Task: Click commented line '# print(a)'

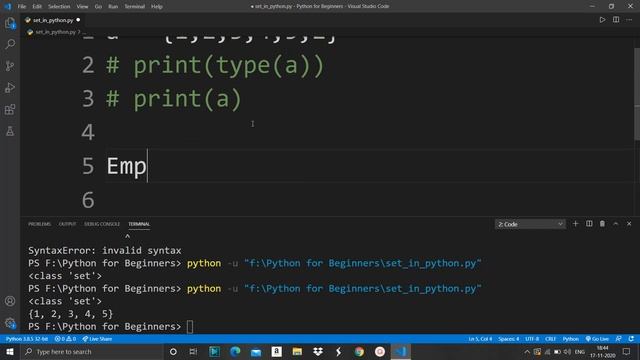Action: [x=174, y=99]
